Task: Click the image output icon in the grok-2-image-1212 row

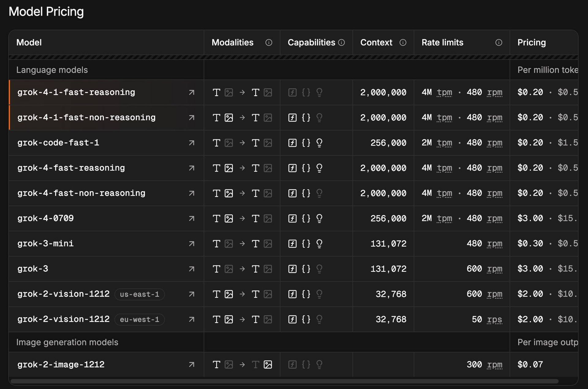Action: click(x=268, y=364)
